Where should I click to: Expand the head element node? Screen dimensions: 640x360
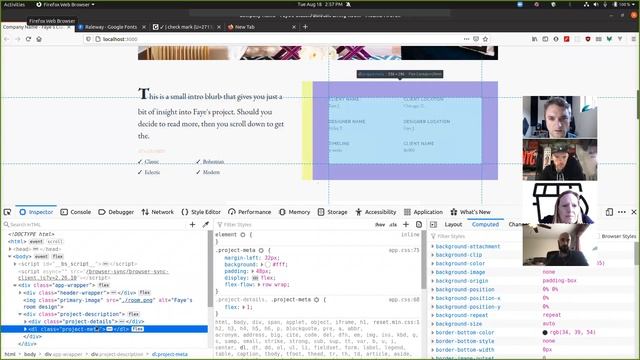click(x=10, y=249)
